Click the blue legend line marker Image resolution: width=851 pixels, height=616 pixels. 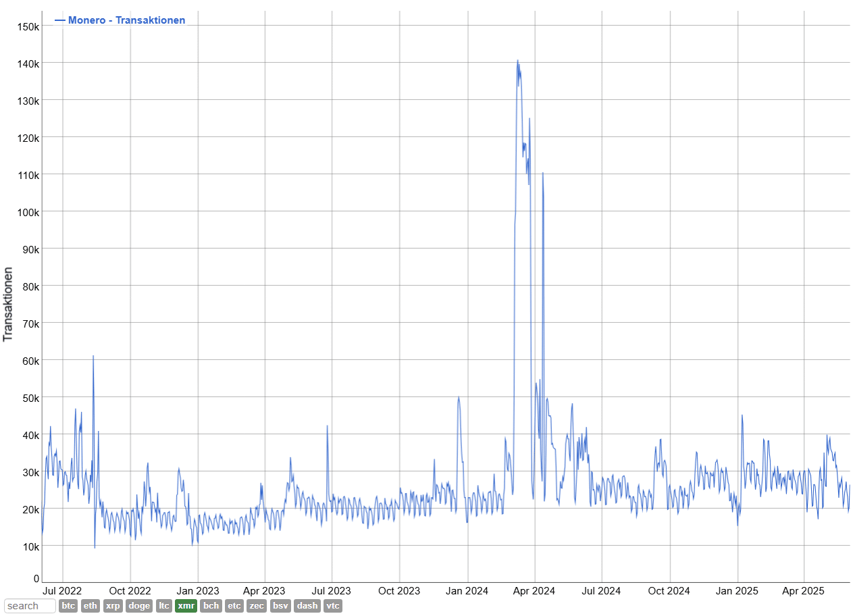(59, 20)
